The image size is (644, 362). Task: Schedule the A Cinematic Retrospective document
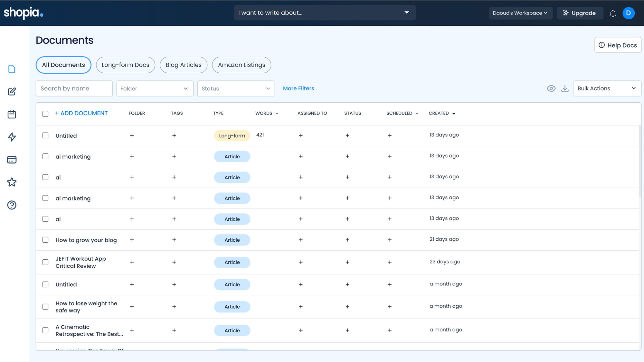tap(390, 330)
